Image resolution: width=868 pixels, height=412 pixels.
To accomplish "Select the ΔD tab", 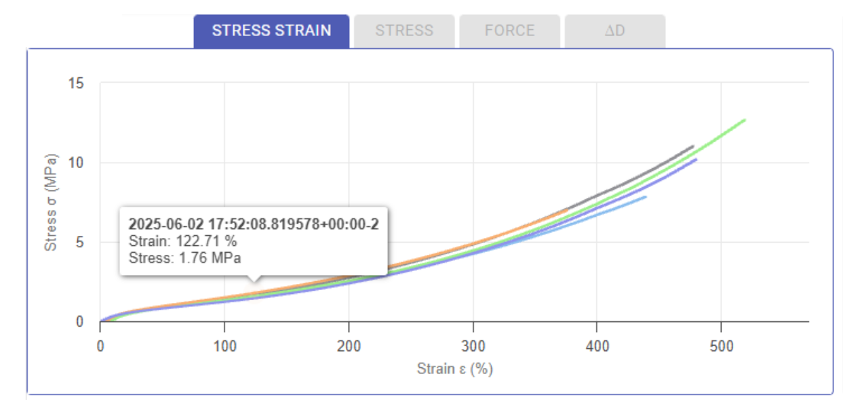I will click(x=615, y=31).
